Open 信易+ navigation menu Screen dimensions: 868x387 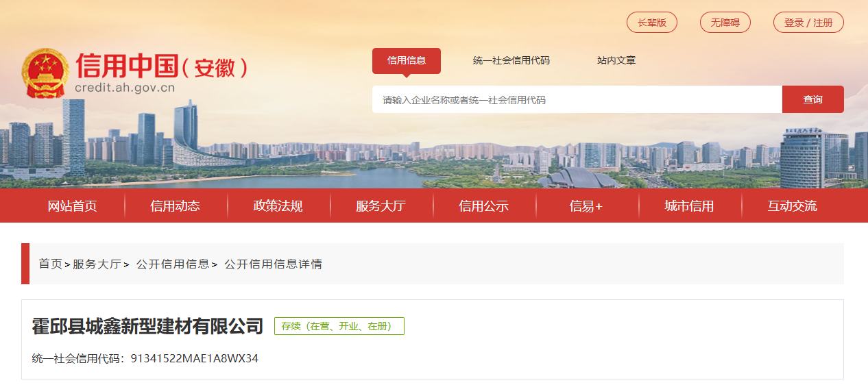click(x=586, y=206)
